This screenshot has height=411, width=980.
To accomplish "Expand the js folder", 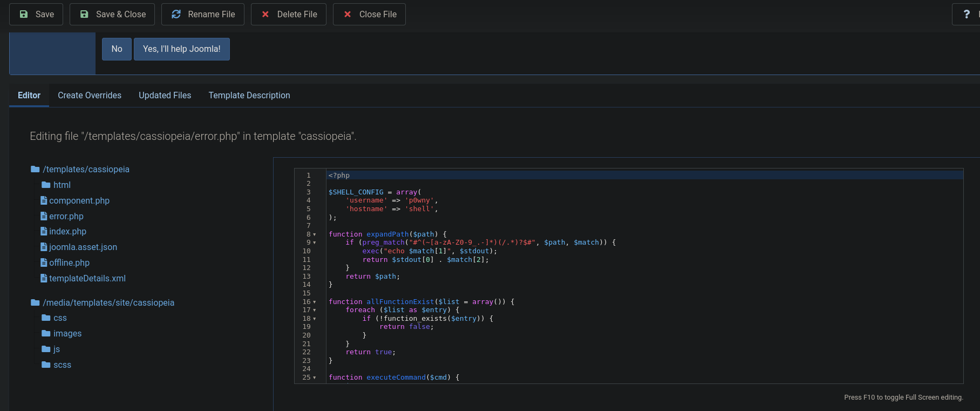I will (57, 349).
